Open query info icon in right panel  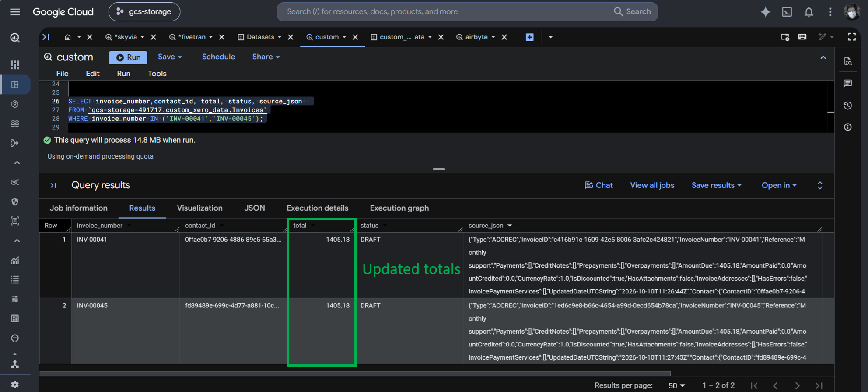coord(848,127)
